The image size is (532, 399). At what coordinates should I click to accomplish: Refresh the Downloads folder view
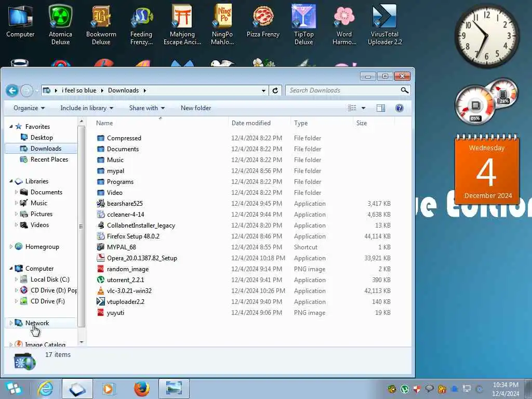click(275, 90)
